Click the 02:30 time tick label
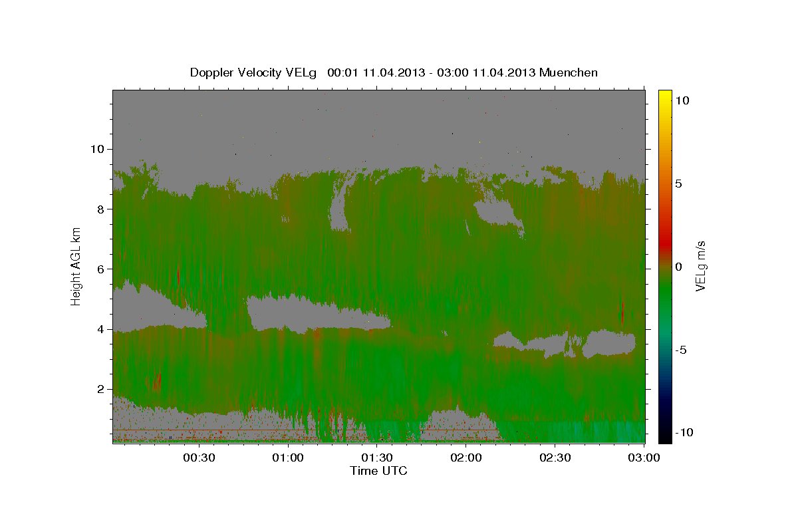Screen dimensions: 798x532 (555, 458)
